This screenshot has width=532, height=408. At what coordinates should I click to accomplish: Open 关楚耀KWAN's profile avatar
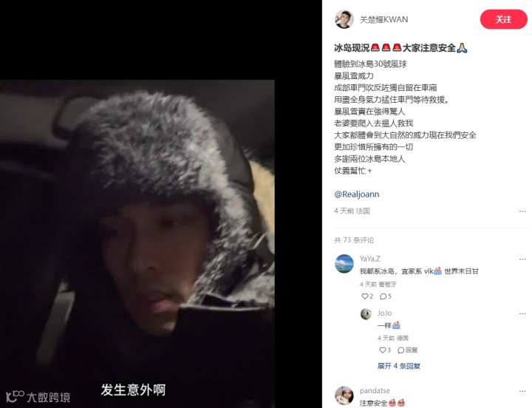(344, 19)
